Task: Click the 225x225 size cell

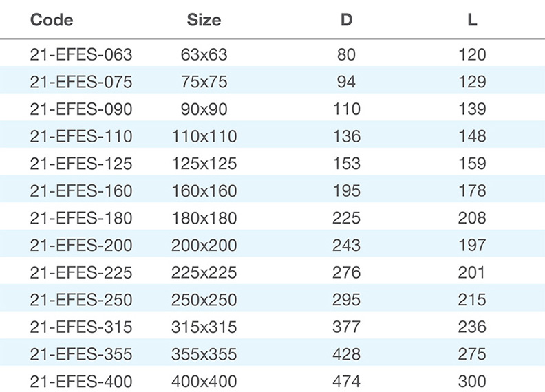Action: point(204,272)
